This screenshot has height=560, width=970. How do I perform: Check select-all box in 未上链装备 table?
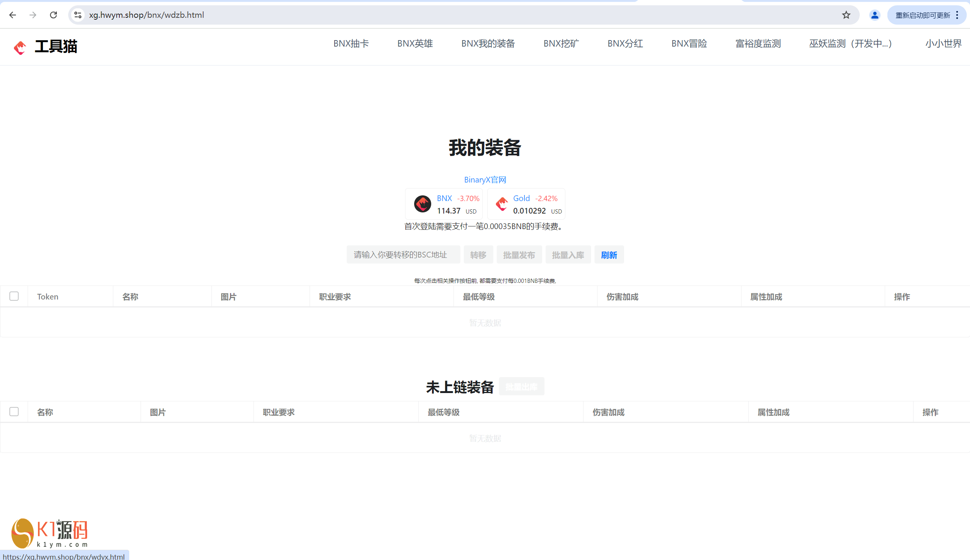pyautogui.click(x=14, y=412)
